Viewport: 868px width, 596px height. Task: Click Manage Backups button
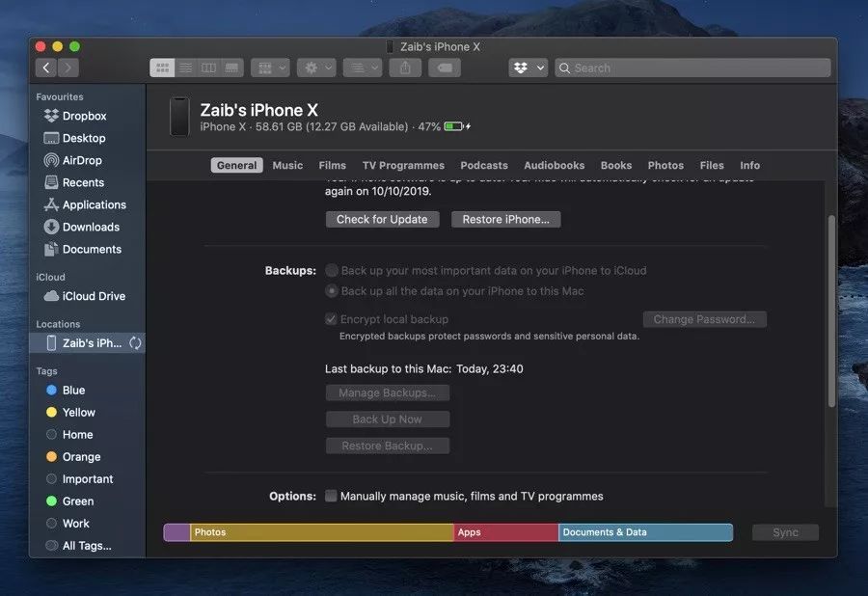(x=387, y=393)
